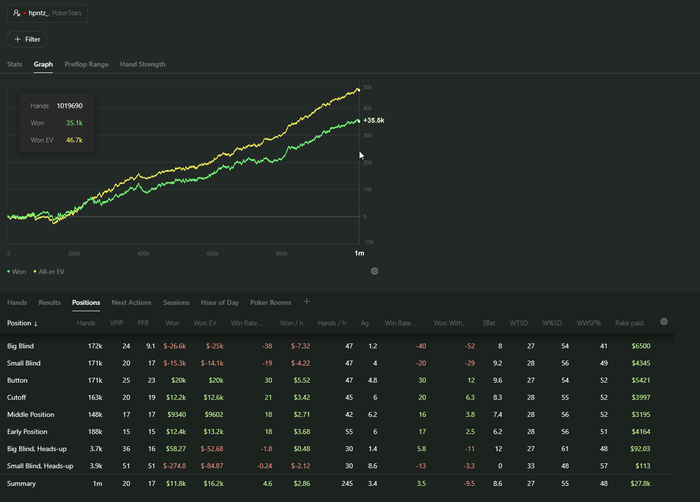Open table column settings gear icon
This screenshot has height=502, width=700.
click(x=664, y=322)
